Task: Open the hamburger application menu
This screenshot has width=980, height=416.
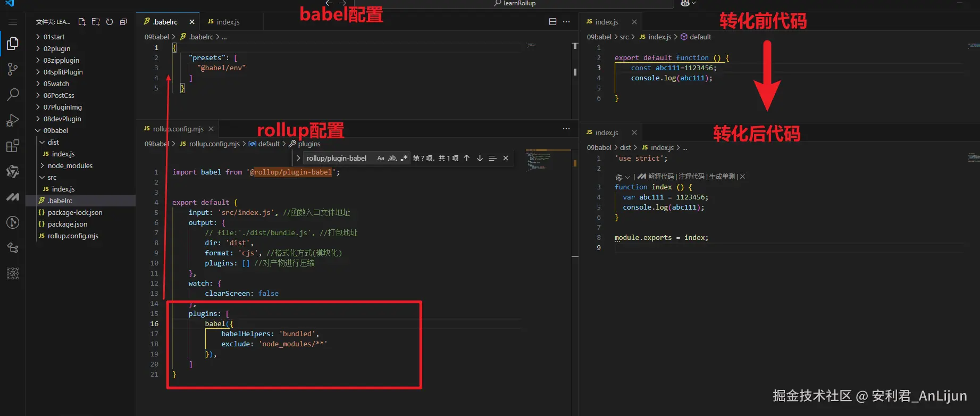Action: pyautogui.click(x=13, y=22)
